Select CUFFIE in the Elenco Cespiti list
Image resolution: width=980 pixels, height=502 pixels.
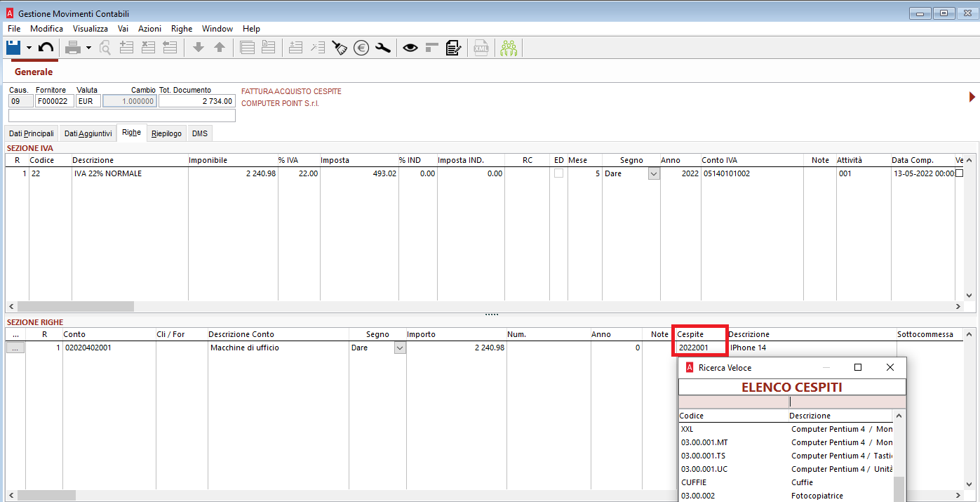786,482
